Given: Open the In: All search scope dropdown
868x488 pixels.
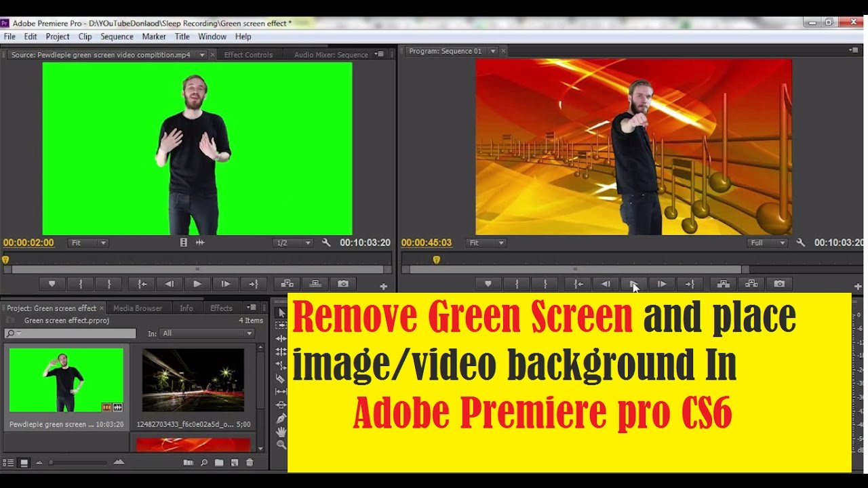Looking at the screenshot, I should (208, 333).
